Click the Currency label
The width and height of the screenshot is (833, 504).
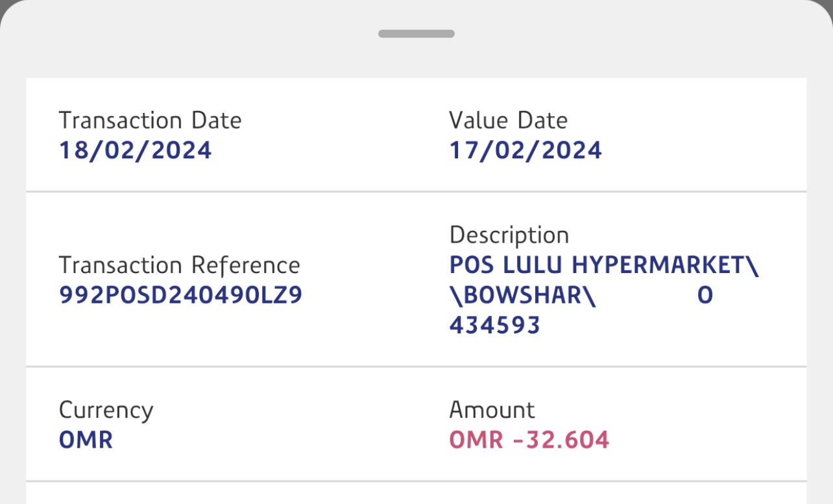coord(106,410)
